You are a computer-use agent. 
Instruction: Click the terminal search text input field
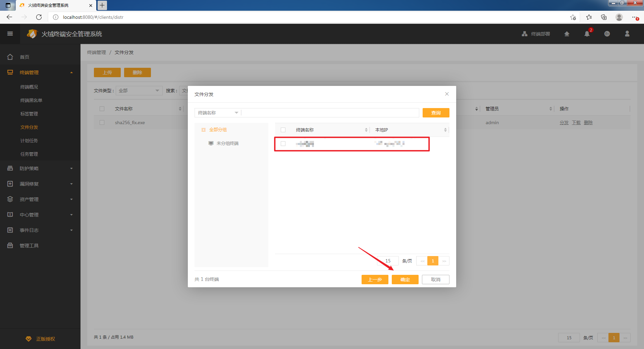click(330, 113)
